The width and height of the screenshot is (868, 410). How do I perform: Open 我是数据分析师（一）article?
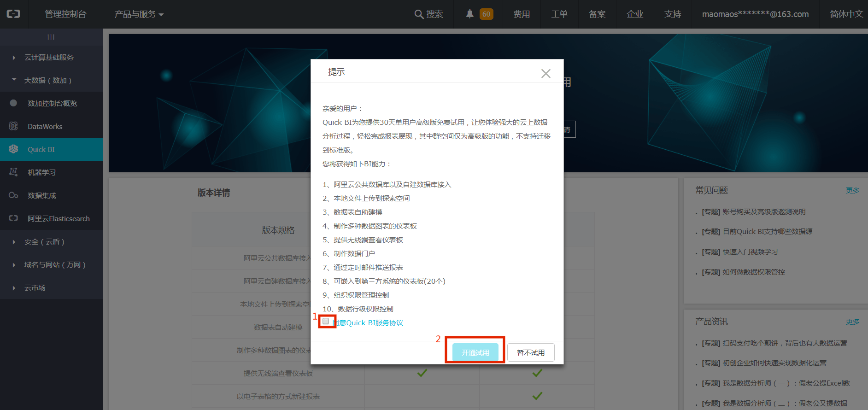[776, 383]
